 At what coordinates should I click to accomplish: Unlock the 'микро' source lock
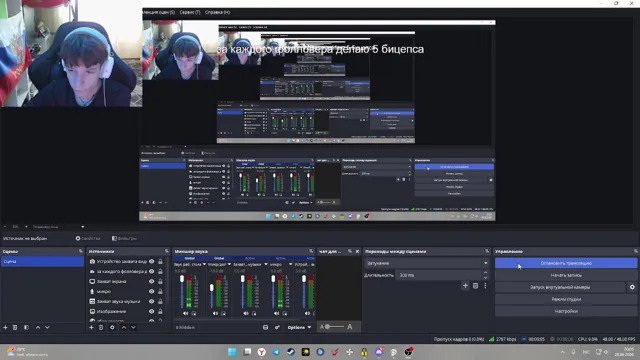[160, 291]
